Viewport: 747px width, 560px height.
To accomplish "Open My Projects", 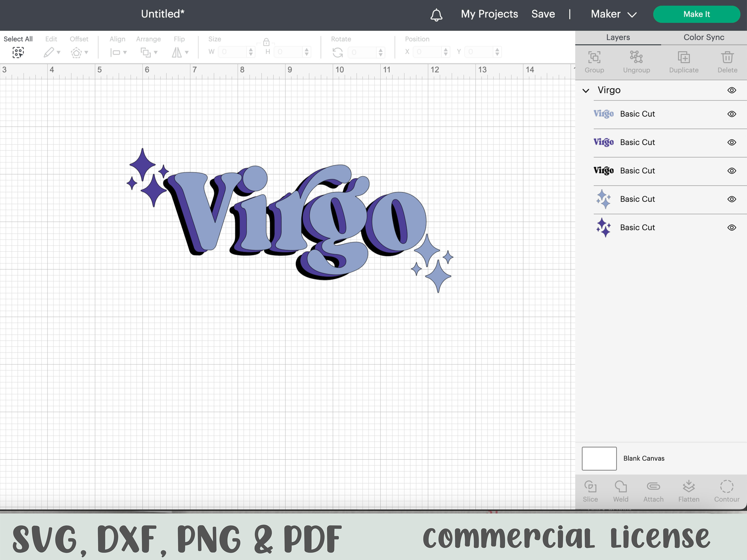I will [489, 14].
